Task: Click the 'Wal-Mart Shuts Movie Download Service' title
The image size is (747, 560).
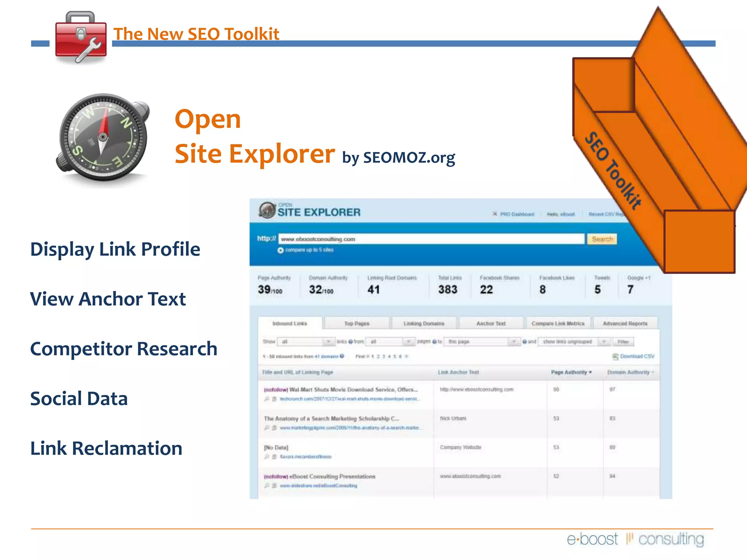Action: [x=353, y=390]
